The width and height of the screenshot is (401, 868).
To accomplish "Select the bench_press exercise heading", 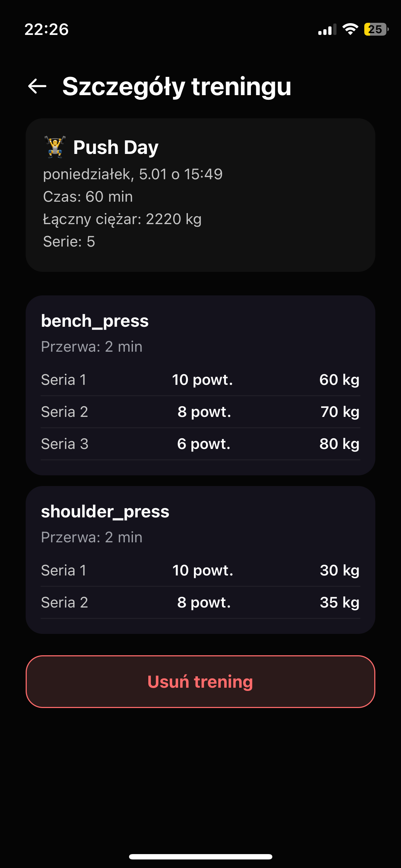I will point(95,321).
